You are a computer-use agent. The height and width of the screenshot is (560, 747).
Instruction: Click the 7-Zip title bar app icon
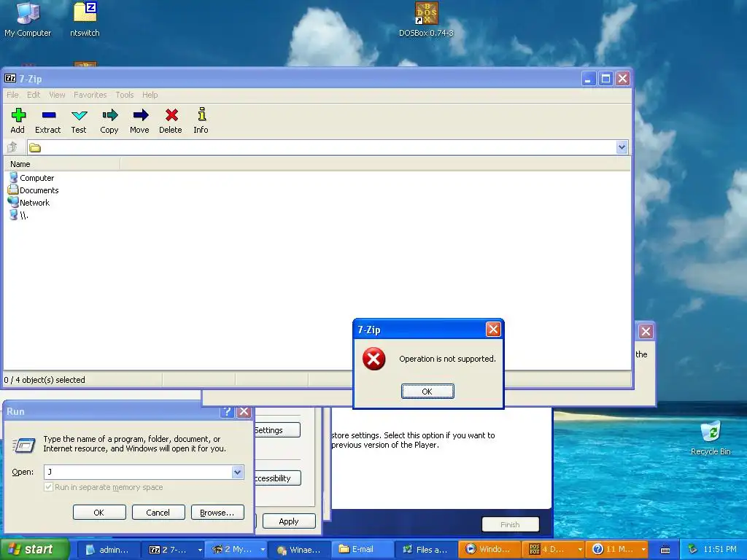click(x=10, y=78)
